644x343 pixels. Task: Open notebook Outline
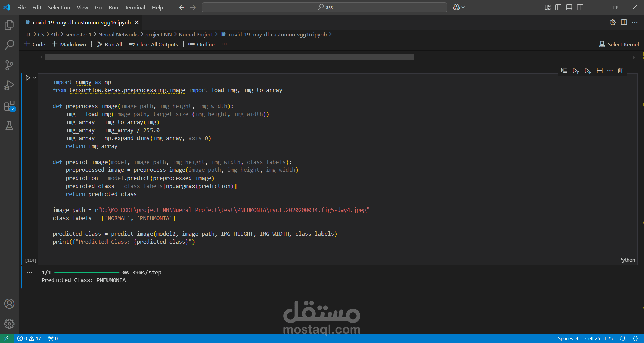(x=202, y=44)
